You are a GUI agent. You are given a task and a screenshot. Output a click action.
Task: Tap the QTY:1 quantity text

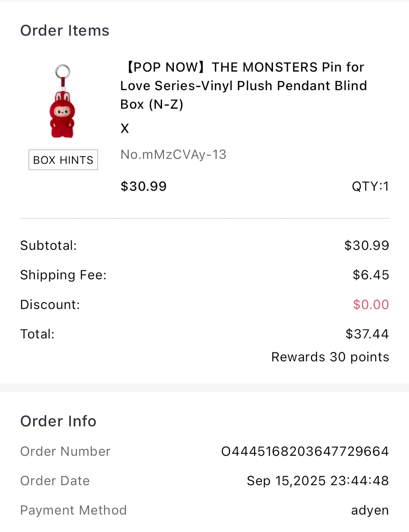[x=370, y=186]
